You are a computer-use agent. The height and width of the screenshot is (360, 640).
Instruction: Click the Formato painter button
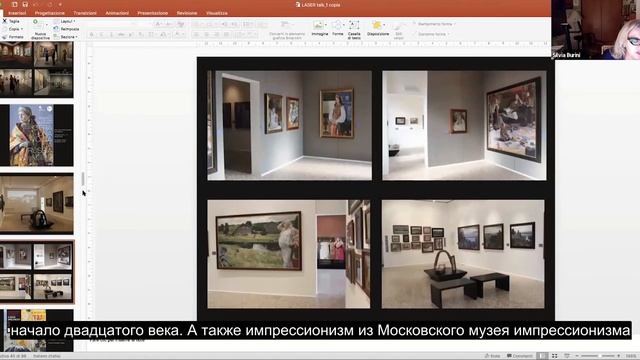click(x=13, y=37)
